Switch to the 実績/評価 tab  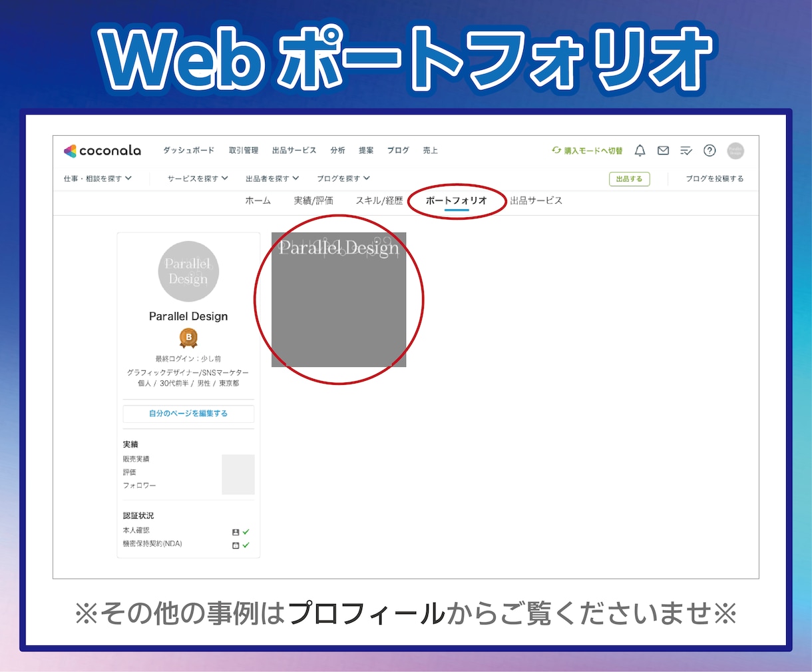click(313, 200)
